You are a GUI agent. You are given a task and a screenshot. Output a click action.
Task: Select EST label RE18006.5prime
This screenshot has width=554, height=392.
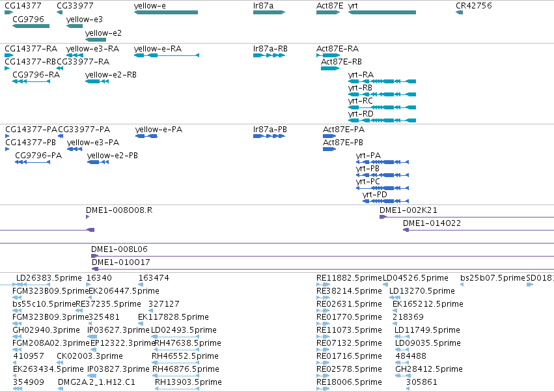tap(349, 382)
